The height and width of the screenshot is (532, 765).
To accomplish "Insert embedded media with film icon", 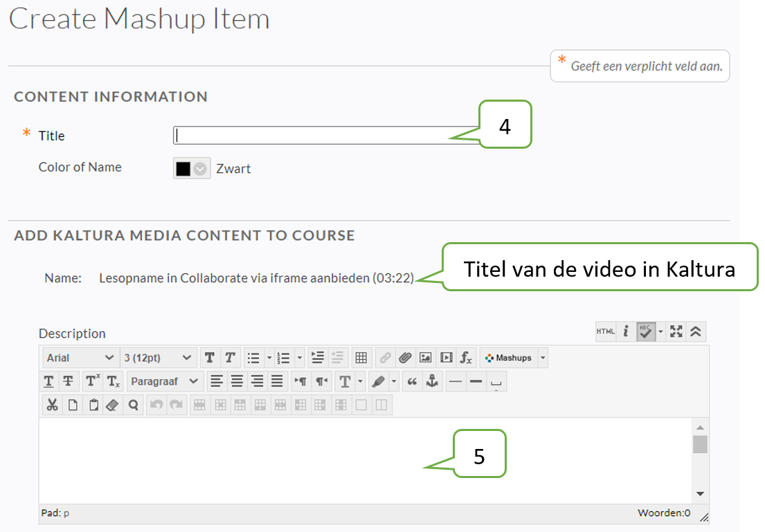I will 446,358.
